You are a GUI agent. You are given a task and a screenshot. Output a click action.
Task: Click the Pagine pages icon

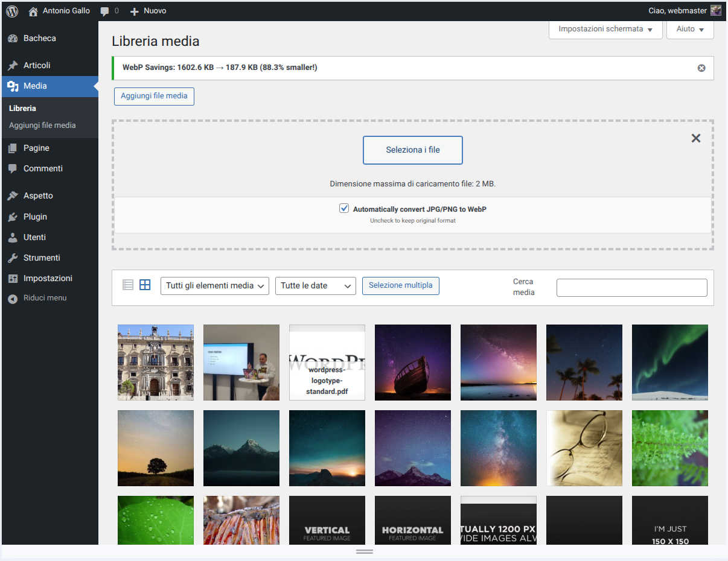pyautogui.click(x=13, y=148)
